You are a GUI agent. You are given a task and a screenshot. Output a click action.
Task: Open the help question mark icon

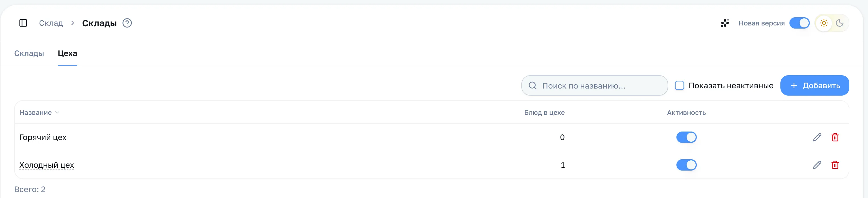127,23
